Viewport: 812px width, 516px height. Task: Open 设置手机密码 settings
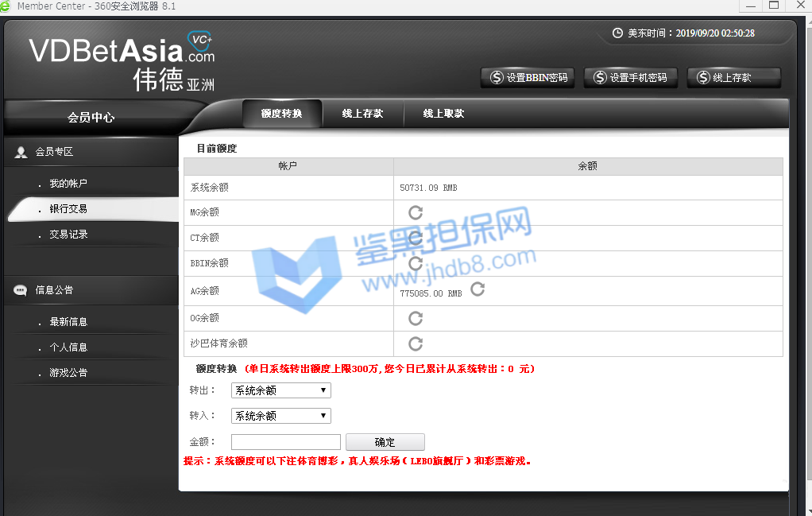(630, 78)
